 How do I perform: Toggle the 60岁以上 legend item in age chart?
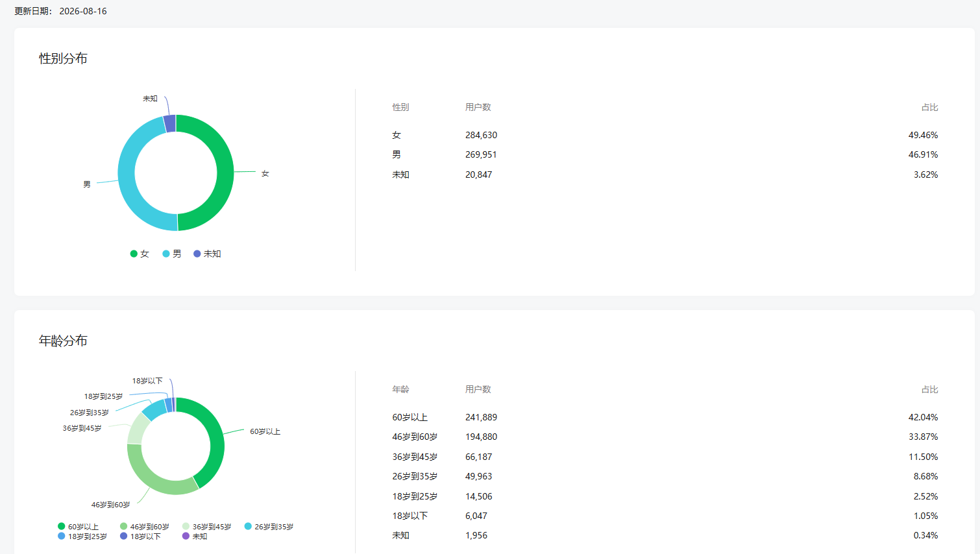79,527
